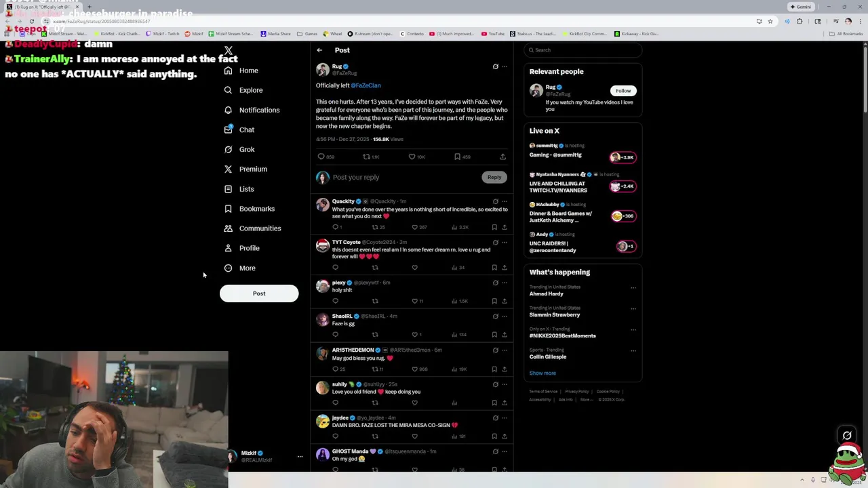Screen dimensions: 868x488
Task: Click the white Post button
Action: point(259,293)
